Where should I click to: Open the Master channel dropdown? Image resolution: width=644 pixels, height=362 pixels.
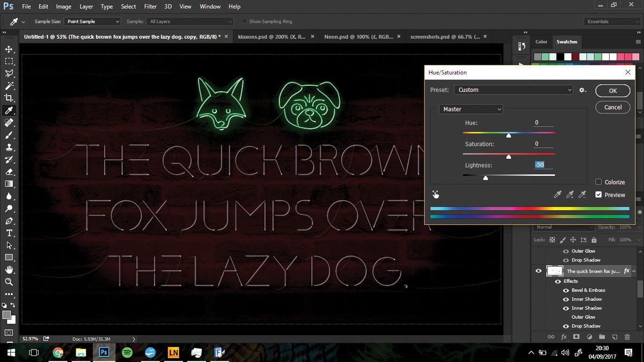(471, 109)
